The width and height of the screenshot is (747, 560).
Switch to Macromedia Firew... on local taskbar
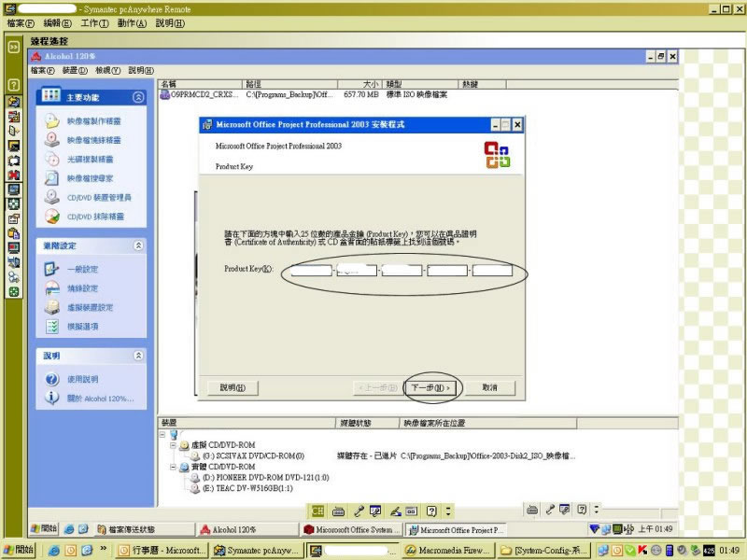447,551
